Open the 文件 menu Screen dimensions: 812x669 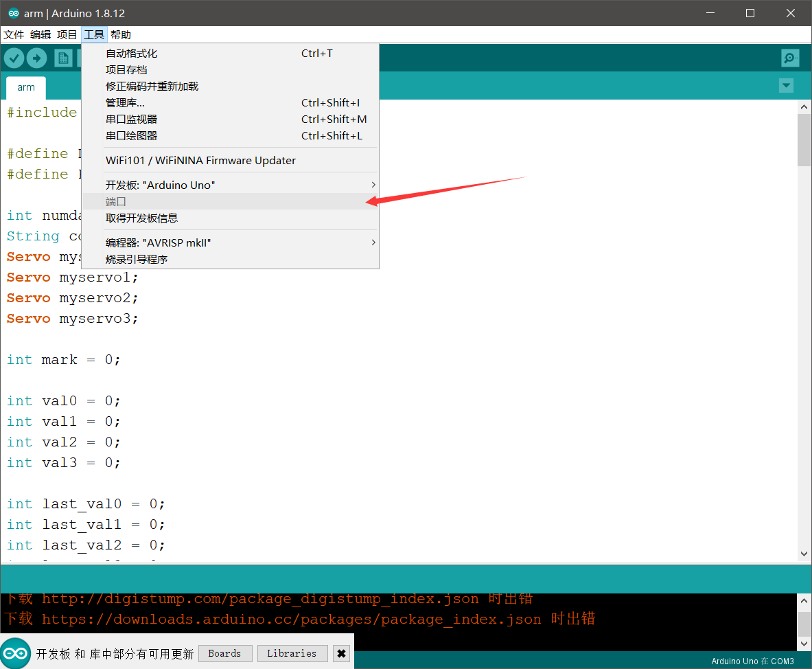(x=14, y=35)
